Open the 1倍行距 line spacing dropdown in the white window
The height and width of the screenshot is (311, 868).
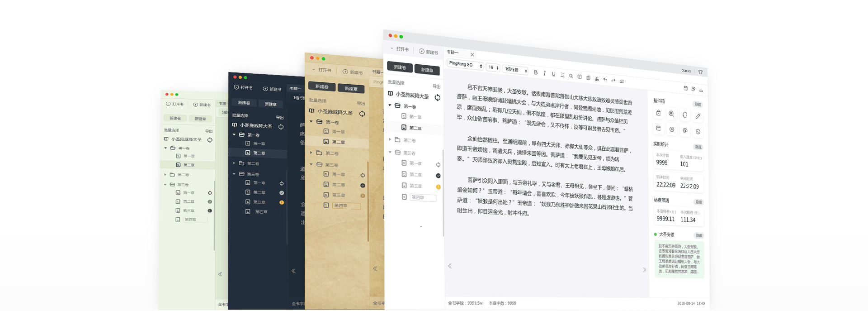pyautogui.click(x=515, y=70)
